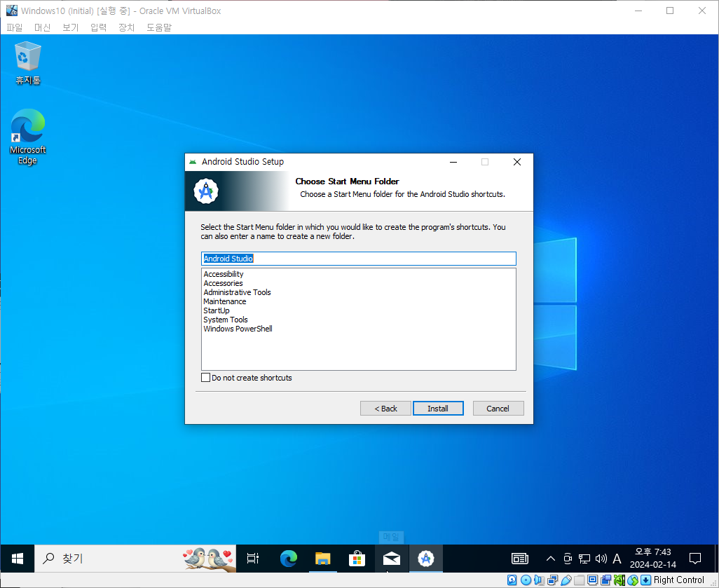Minimize the Android Studio Setup dialog
Image resolution: width=719 pixels, height=588 pixels.
click(453, 162)
